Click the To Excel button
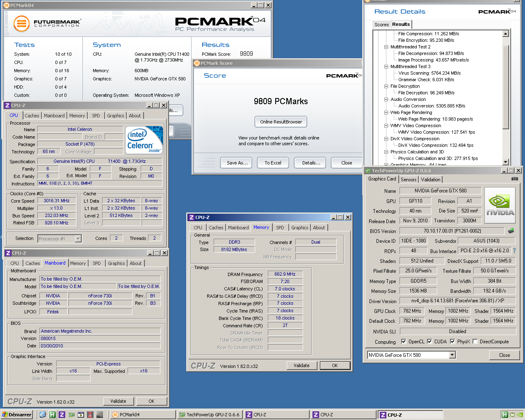The image size is (525, 420). point(273,163)
